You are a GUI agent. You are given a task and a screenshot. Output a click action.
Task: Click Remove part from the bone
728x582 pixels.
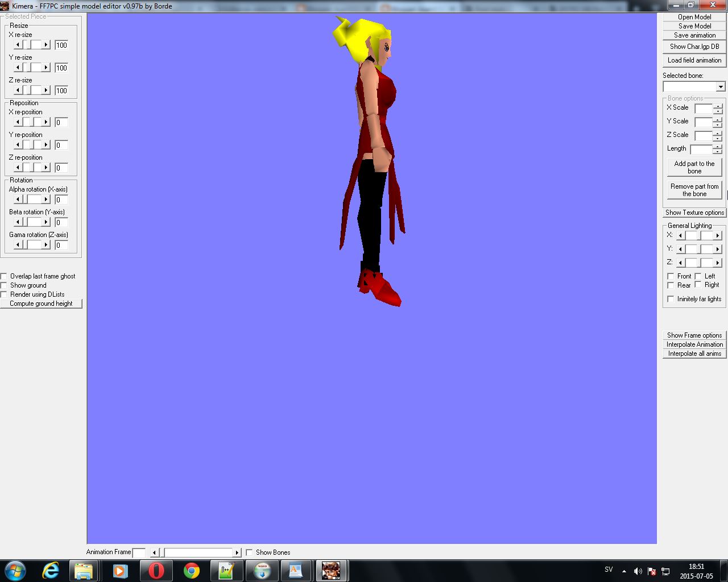694,190
